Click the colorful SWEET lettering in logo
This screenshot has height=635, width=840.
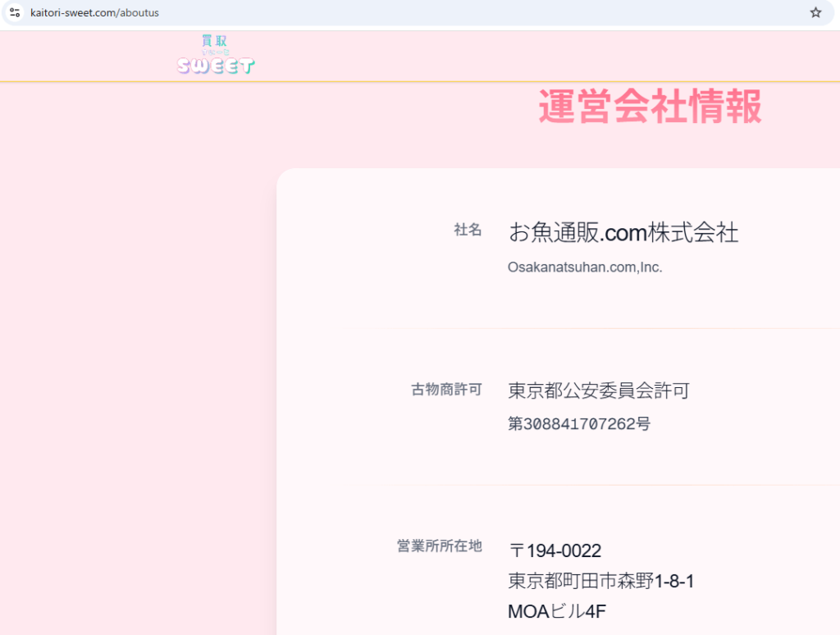(216, 66)
